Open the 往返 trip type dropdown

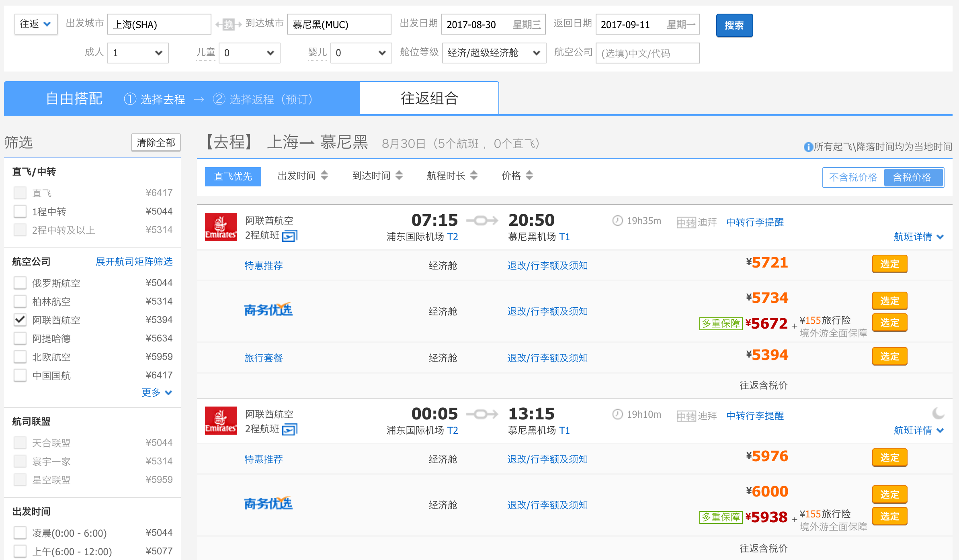point(36,24)
